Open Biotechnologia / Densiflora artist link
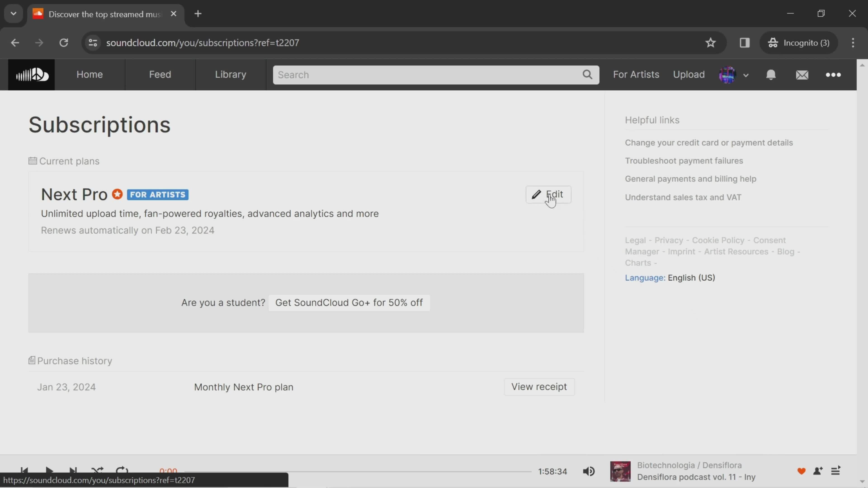The width and height of the screenshot is (868, 488). tap(689, 465)
